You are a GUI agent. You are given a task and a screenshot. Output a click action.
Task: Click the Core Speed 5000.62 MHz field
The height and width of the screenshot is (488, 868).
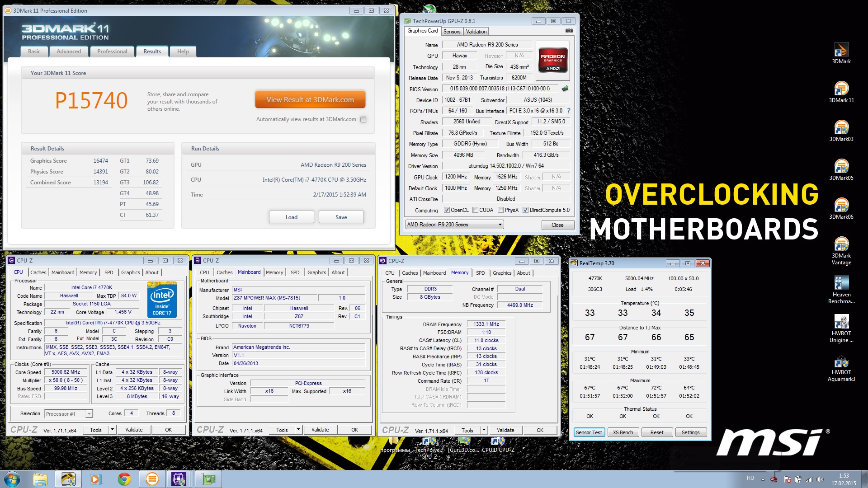click(x=66, y=372)
